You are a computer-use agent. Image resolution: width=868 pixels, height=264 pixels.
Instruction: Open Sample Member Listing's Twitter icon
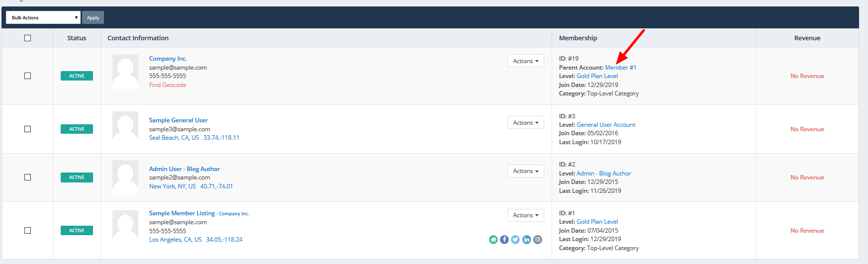click(x=515, y=240)
